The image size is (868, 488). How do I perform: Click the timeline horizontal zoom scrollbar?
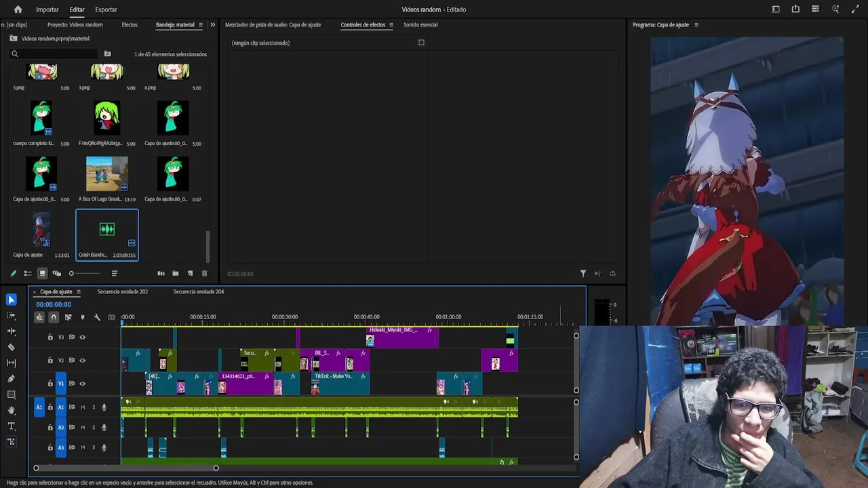point(126,468)
